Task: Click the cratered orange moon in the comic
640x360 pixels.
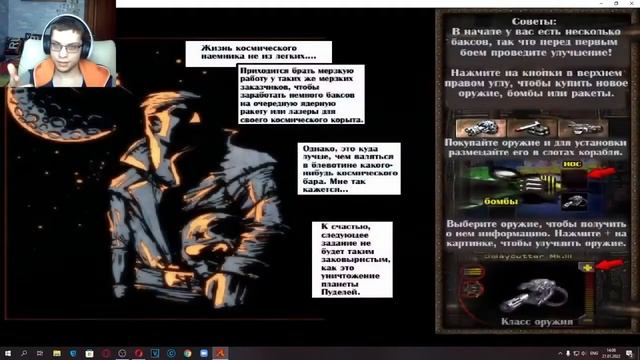Action: click(61, 113)
